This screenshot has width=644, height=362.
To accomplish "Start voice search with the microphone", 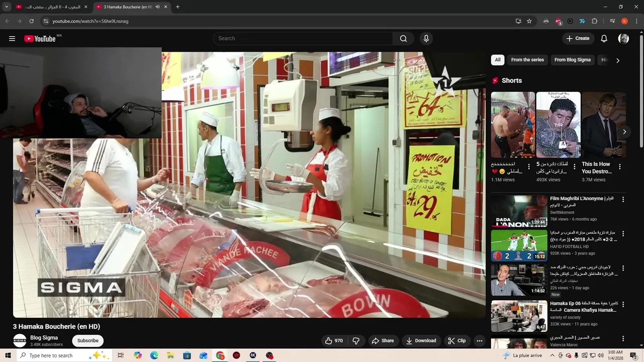I will (x=426, y=38).
